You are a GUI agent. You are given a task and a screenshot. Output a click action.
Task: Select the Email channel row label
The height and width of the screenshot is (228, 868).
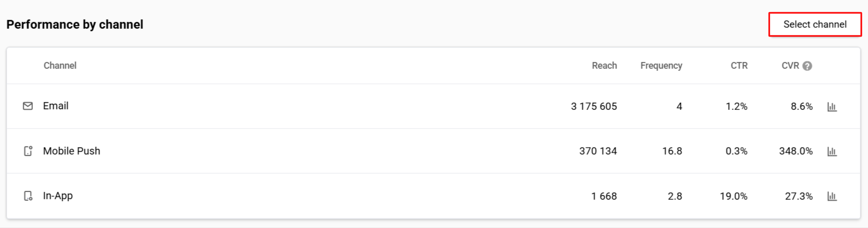point(56,106)
